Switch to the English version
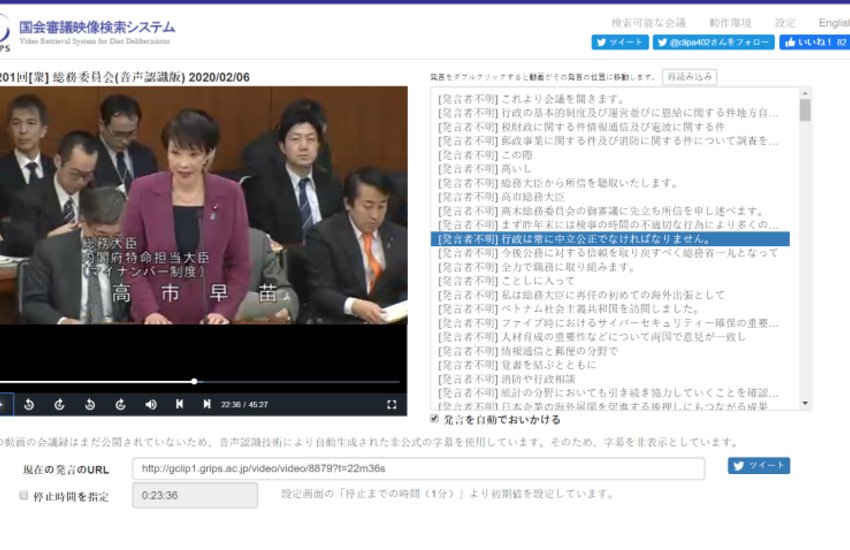 834,23
